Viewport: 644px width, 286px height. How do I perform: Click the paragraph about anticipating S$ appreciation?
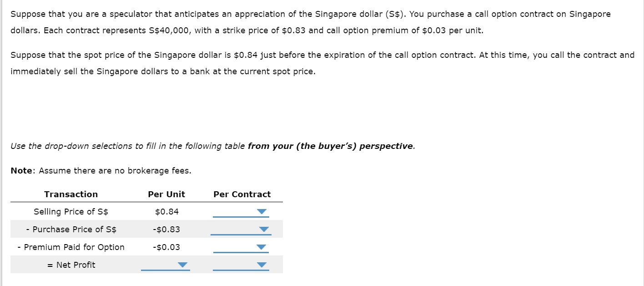click(x=310, y=22)
